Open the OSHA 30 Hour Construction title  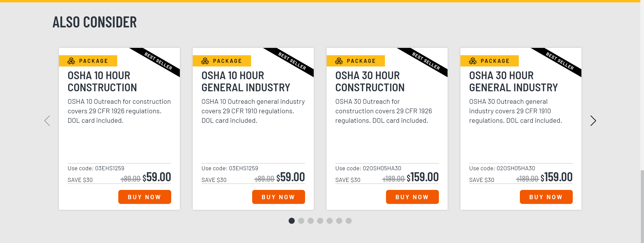pyautogui.click(x=370, y=82)
